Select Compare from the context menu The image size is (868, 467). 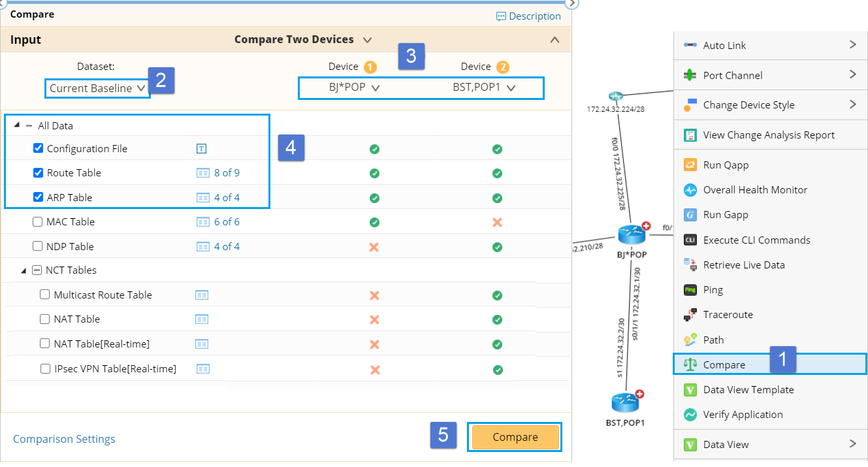724,364
